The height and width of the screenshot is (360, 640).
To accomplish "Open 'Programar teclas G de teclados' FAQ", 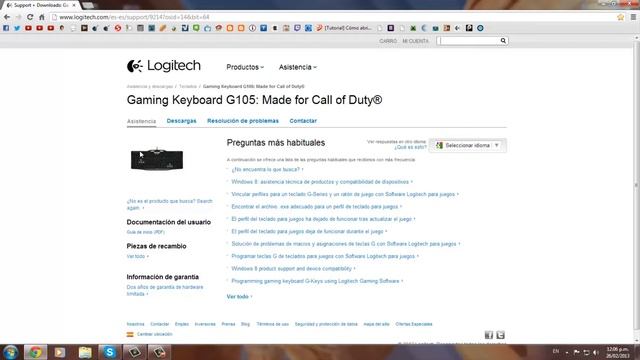I will [325, 256].
